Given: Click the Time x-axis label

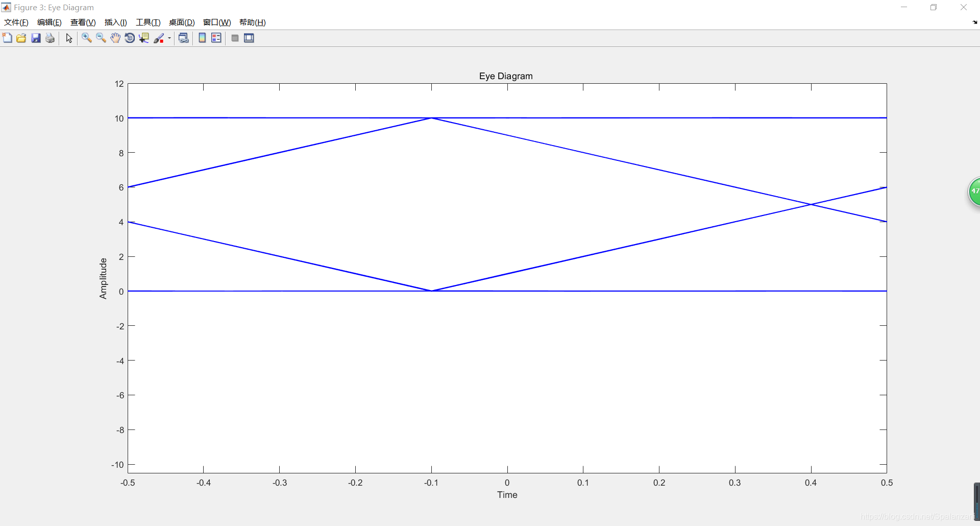Looking at the screenshot, I should (x=507, y=495).
